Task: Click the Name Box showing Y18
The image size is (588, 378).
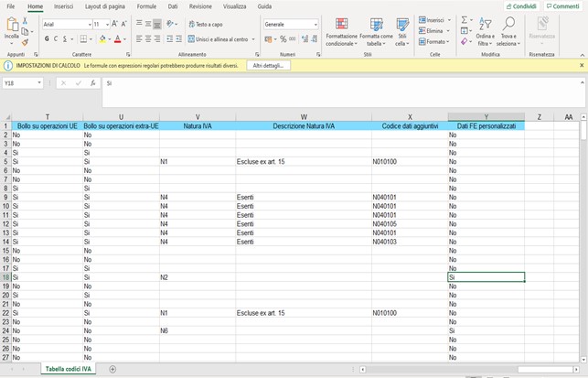Action: pyautogui.click(x=23, y=83)
